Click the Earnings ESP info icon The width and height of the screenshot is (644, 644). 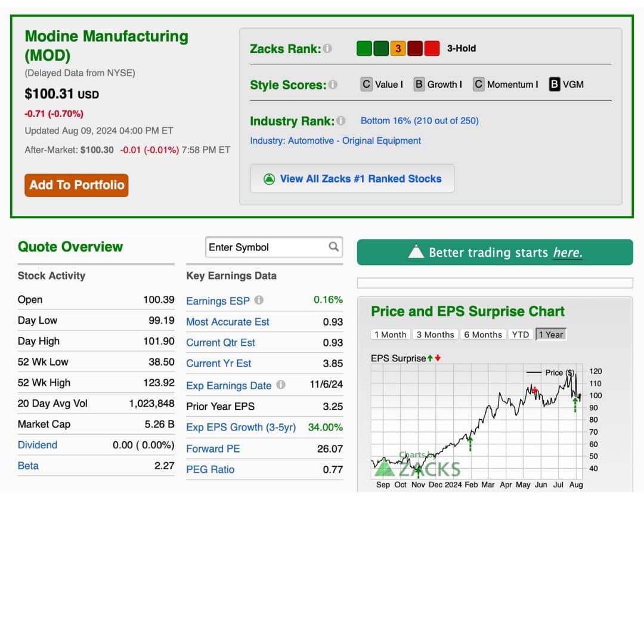[x=259, y=300]
